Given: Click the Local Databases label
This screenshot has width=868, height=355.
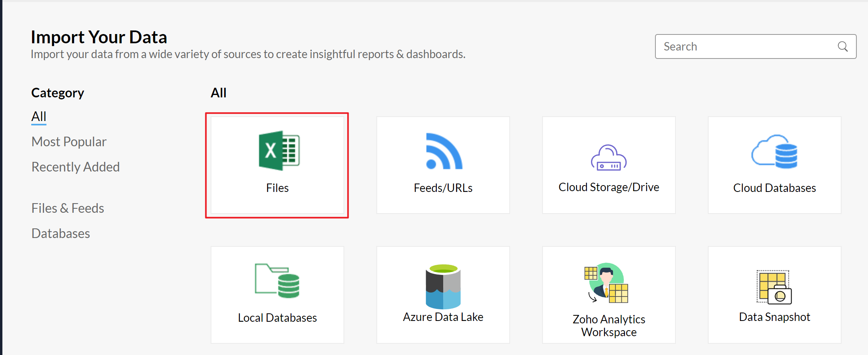Looking at the screenshot, I should (277, 318).
